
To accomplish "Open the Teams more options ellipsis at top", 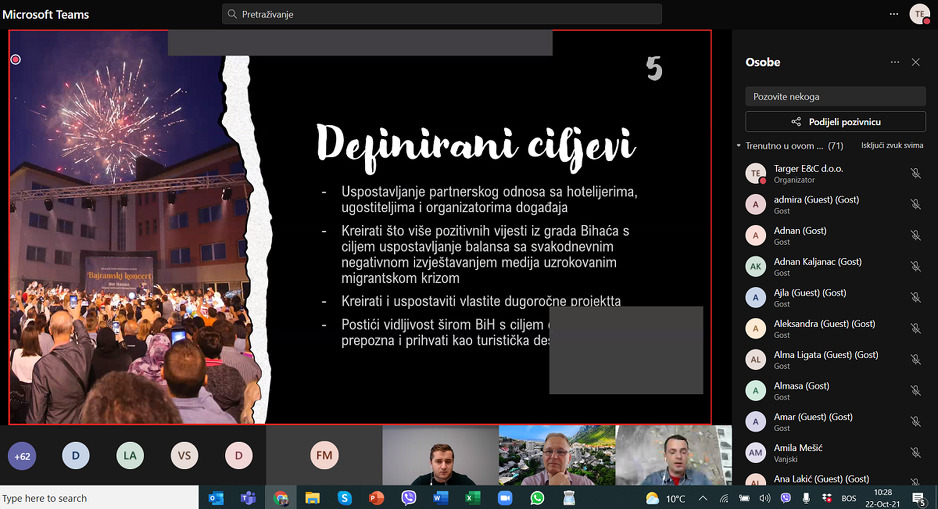I will tap(894, 14).
